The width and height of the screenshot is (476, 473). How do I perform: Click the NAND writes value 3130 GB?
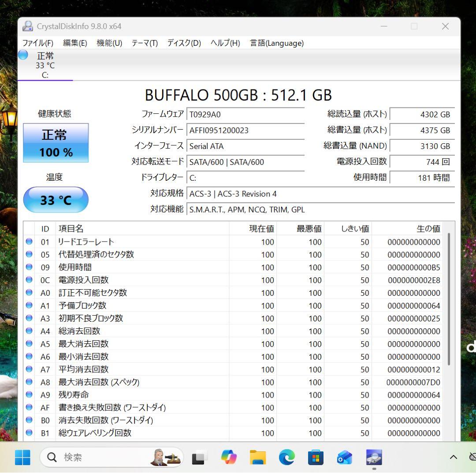422,146
